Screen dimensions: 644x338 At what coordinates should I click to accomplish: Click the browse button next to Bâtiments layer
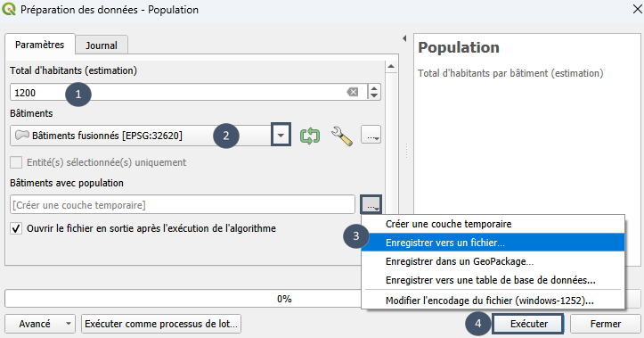click(371, 135)
